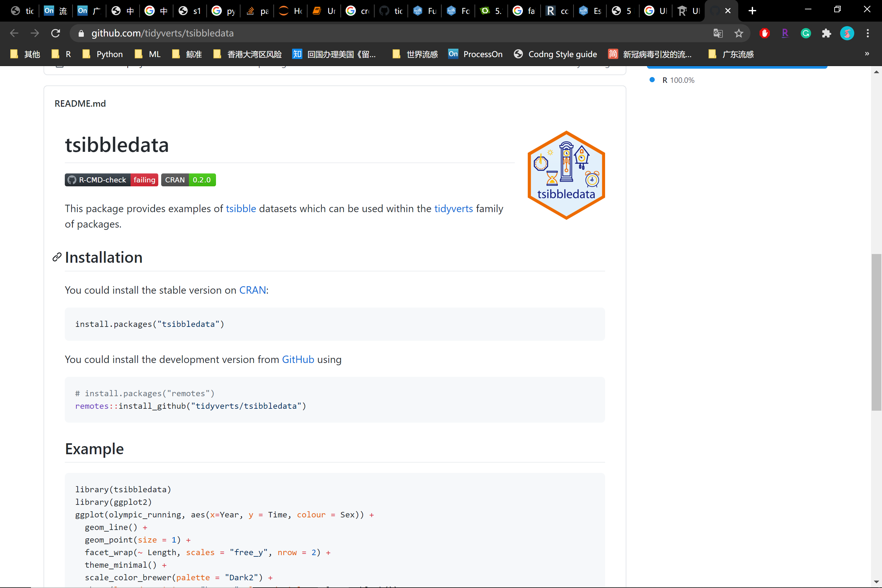This screenshot has height=588, width=882.
Task: Switch to the 'py' Google tab
Action: [x=223, y=11]
